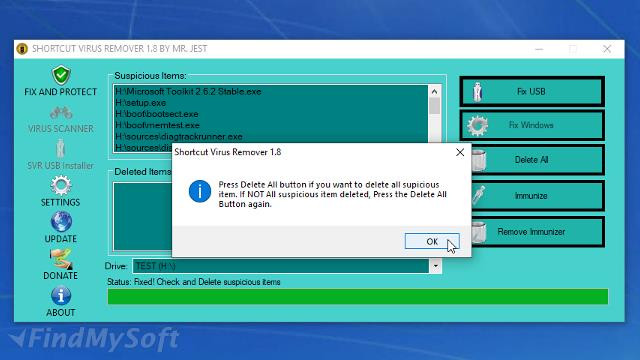Screen dimensions: 640x360
Task: Select the FIX AND PROTECT label
Action: (60, 92)
